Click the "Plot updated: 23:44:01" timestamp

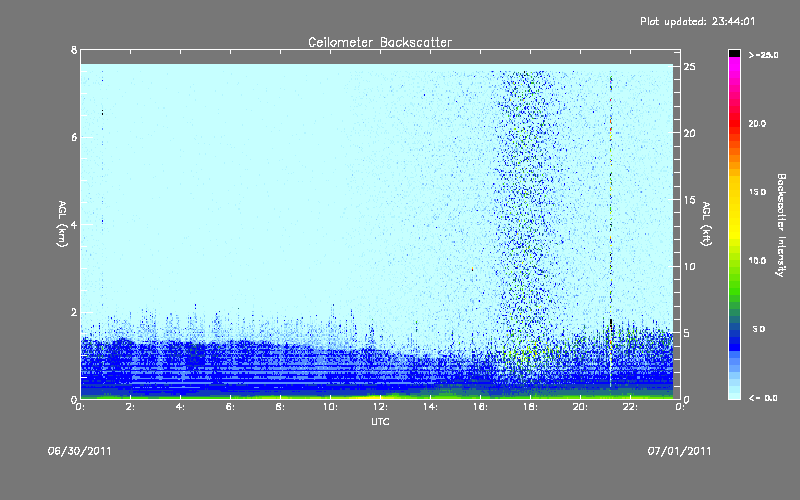(x=697, y=21)
